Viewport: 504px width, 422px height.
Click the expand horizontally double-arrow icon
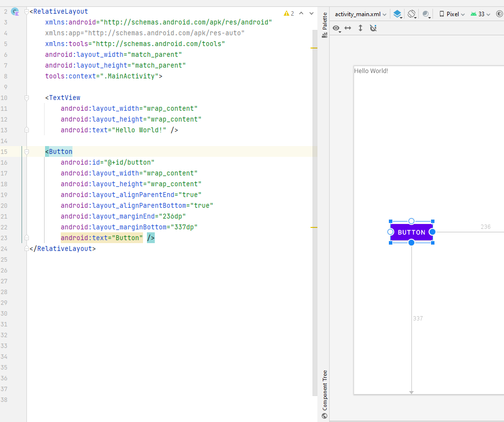click(x=348, y=28)
